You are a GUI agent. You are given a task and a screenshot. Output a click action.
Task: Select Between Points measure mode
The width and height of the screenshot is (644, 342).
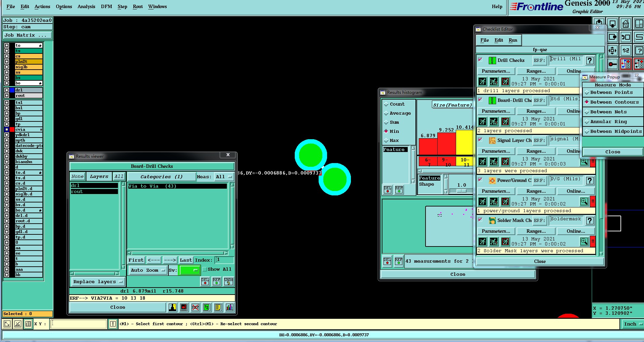612,92
